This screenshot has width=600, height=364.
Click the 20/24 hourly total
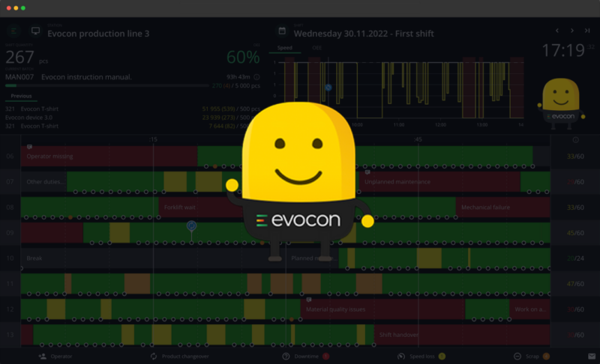tap(575, 258)
